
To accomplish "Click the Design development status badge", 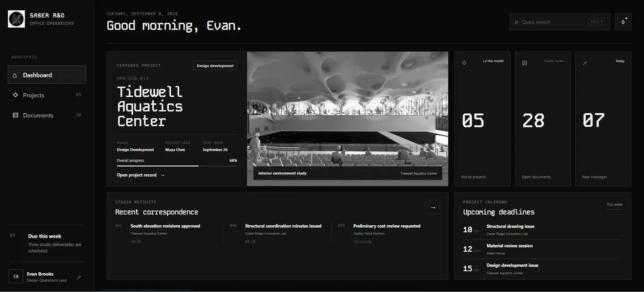I will click(215, 66).
